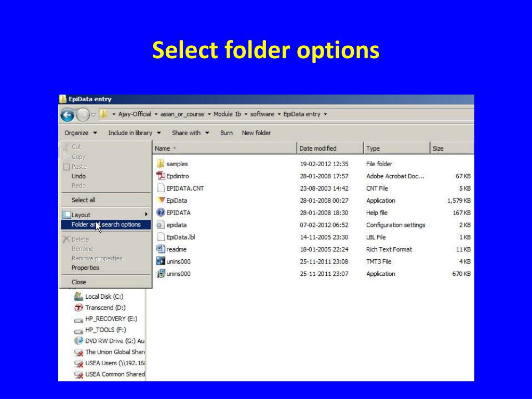Image resolution: width=532 pixels, height=399 pixels.
Task: Sort by Date modified column header
Action: point(330,148)
